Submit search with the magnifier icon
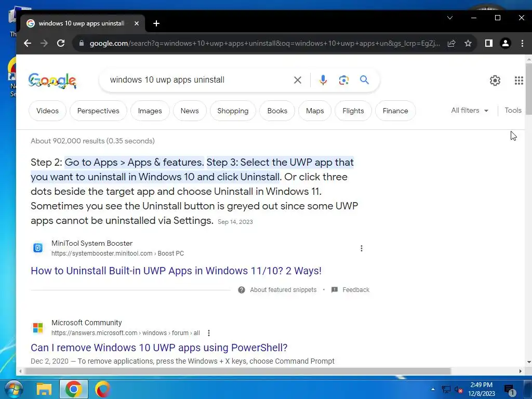532x399 pixels. click(364, 80)
